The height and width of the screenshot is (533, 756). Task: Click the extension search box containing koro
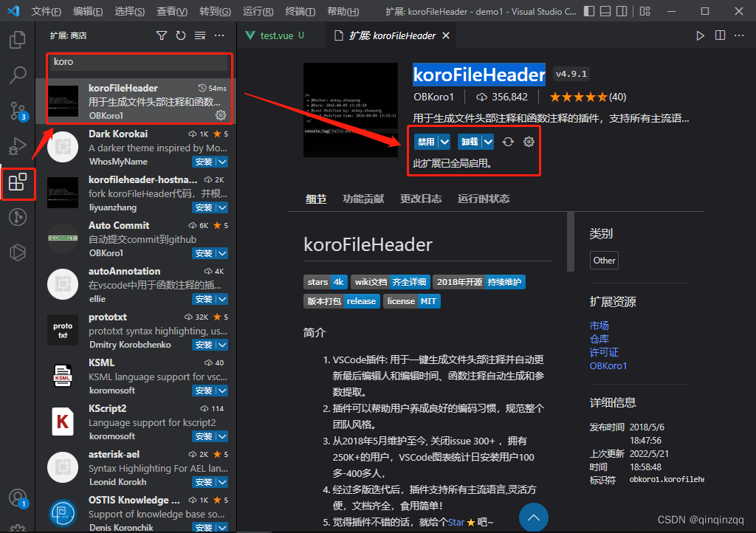[x=139, y=62]
